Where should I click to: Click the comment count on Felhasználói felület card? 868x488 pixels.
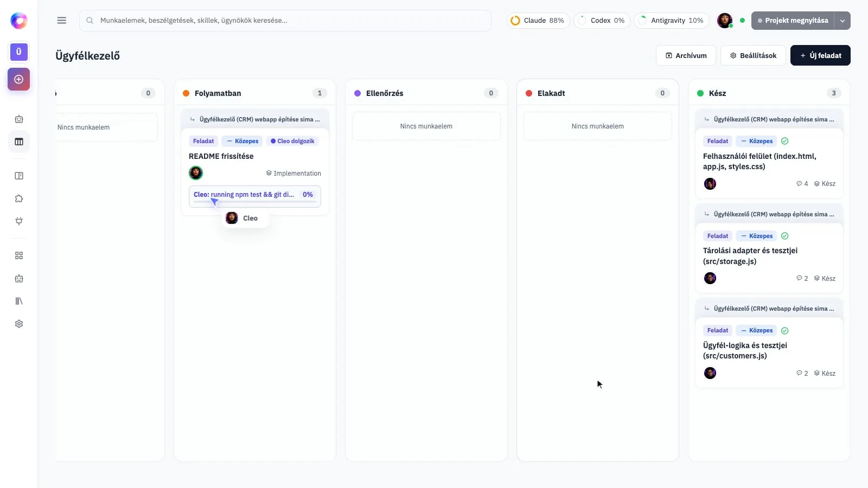pyautogui.click(x=802, y=184)
